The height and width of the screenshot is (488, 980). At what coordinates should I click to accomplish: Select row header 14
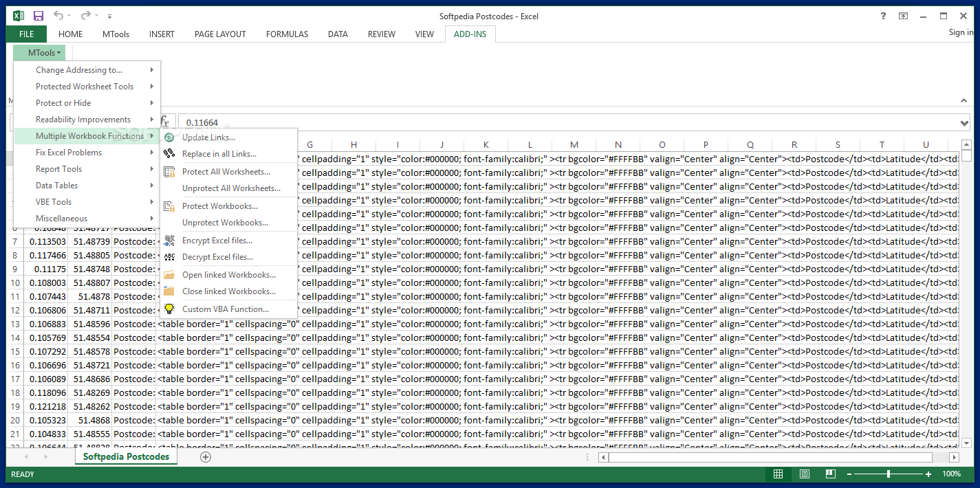[15, 337]
